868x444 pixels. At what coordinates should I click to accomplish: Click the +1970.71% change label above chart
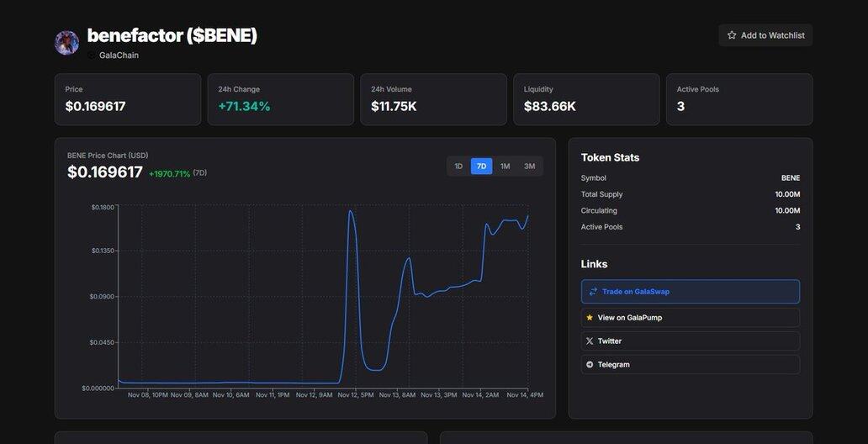click(169, 174)
